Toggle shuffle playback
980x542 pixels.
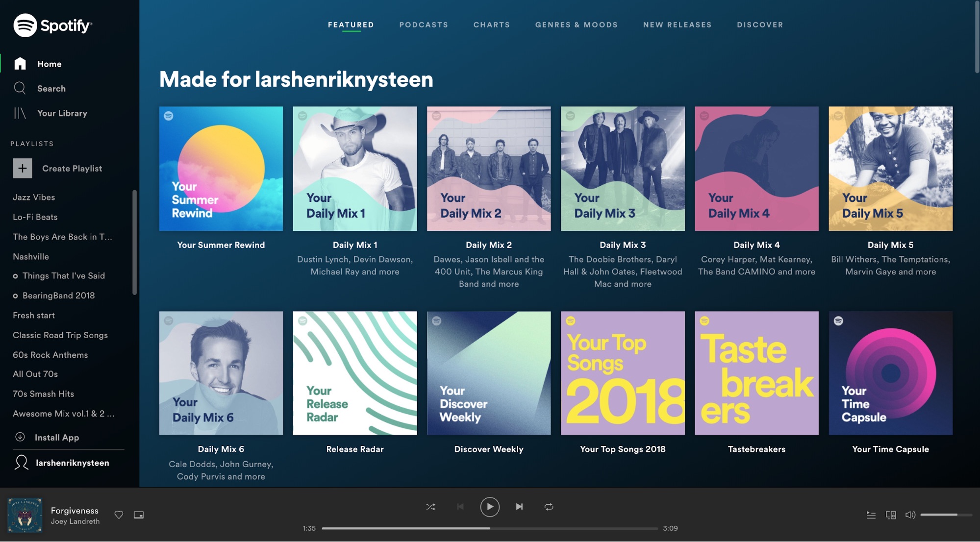(x=430, y=507)
